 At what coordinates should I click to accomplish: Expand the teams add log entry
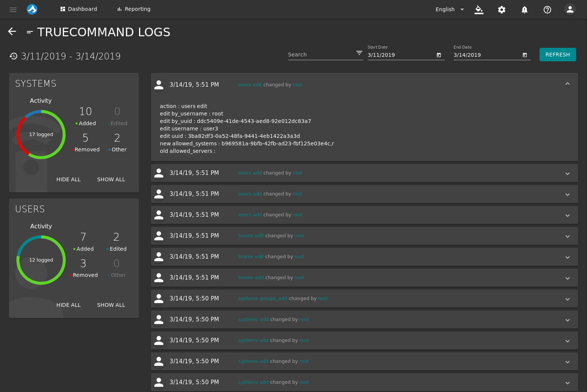click(568, 278)
